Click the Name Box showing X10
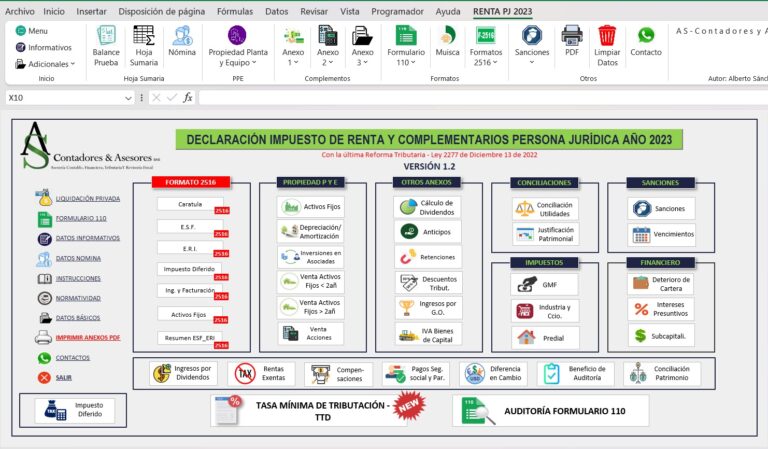 tap(65, 98)
